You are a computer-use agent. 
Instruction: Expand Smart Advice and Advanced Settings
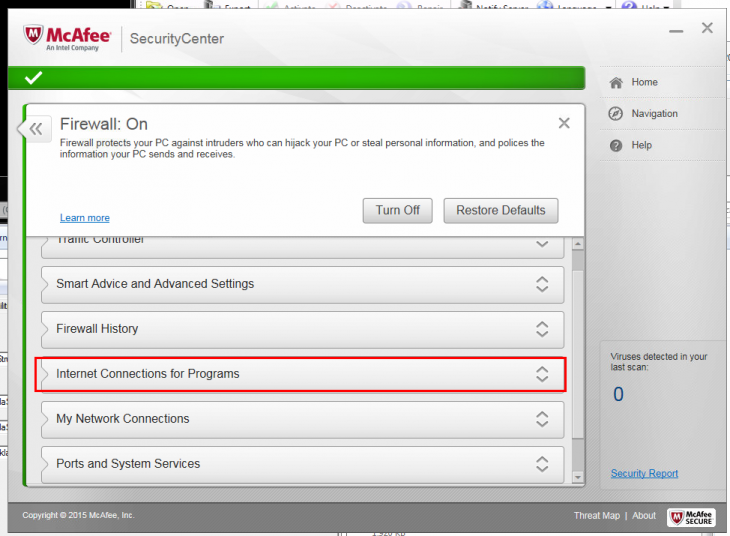(x=302, y=284)
